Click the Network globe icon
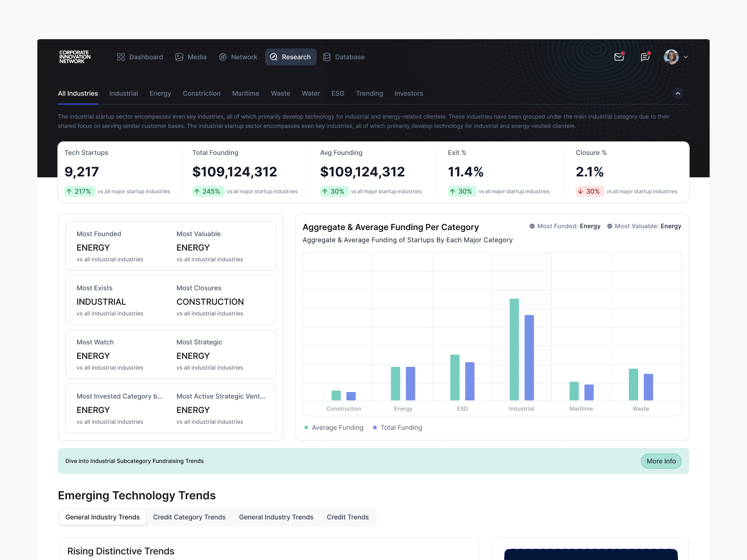Viewport: 747px width, 560px height. point(222,57)
